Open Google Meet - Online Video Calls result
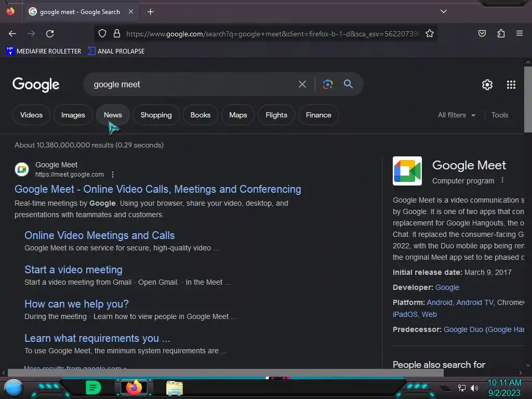532x399 pixels. (158, 189)
